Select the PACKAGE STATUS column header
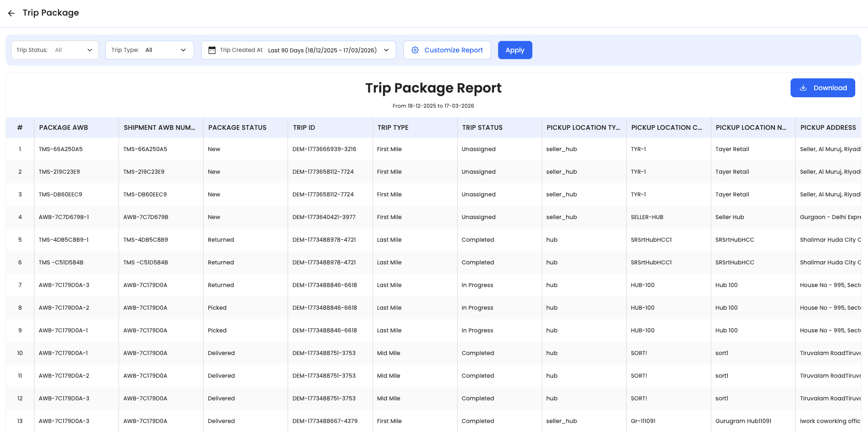868x432 pixels. 237,127
